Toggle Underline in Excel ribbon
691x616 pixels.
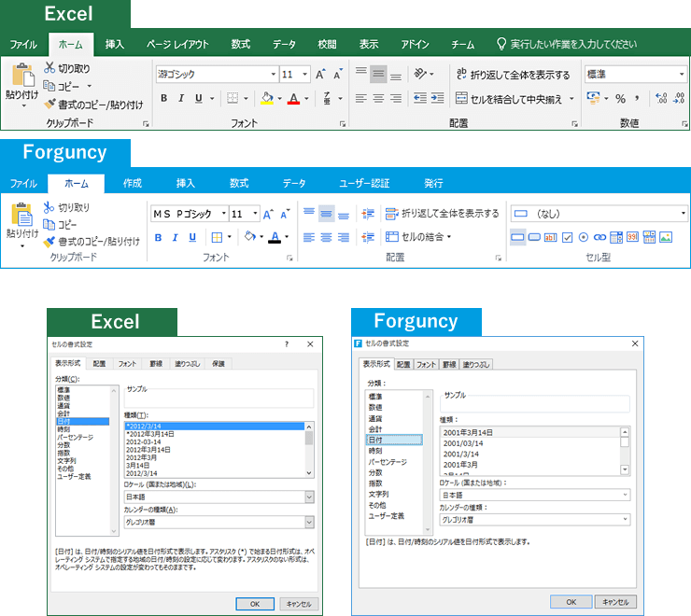pyautogui.click(x=199, y=98)
